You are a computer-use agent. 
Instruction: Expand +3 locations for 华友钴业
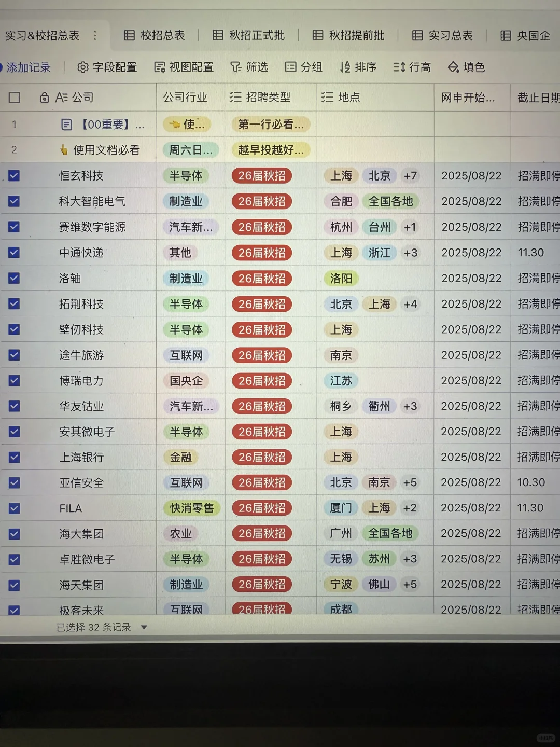pyautogui.click(x=410, y=406)
